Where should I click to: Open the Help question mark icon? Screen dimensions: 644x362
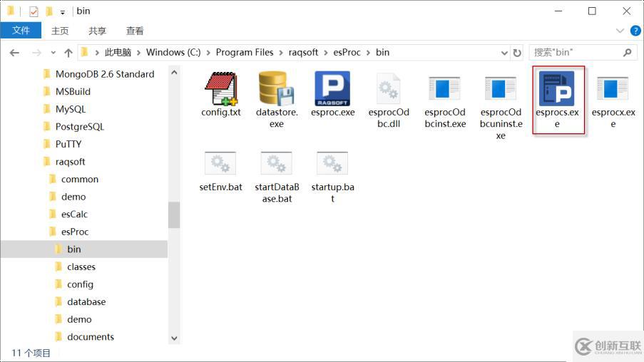635,31
